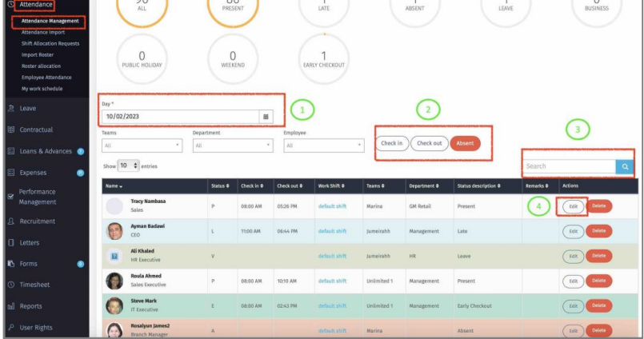The height and width of the screenshot is (339, 644).
Task: Click the Recruitment sidebar icon
Action: (x=11, y=221)
